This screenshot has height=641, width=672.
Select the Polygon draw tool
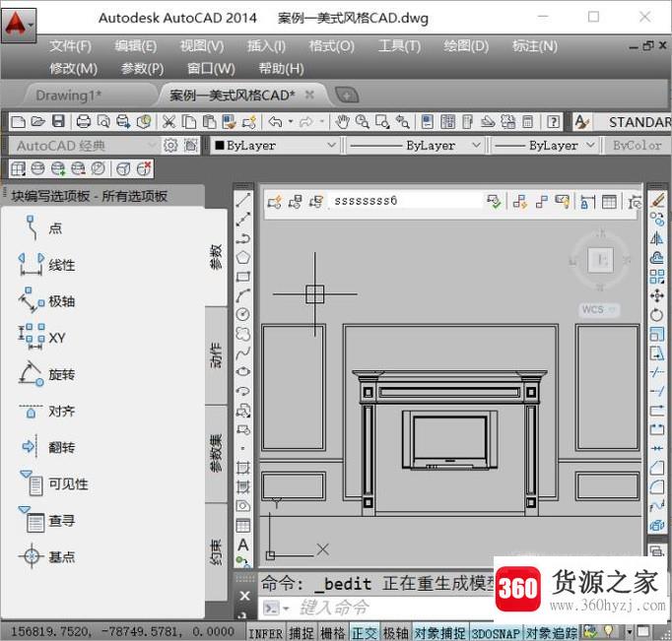click(x=243, y=257)
